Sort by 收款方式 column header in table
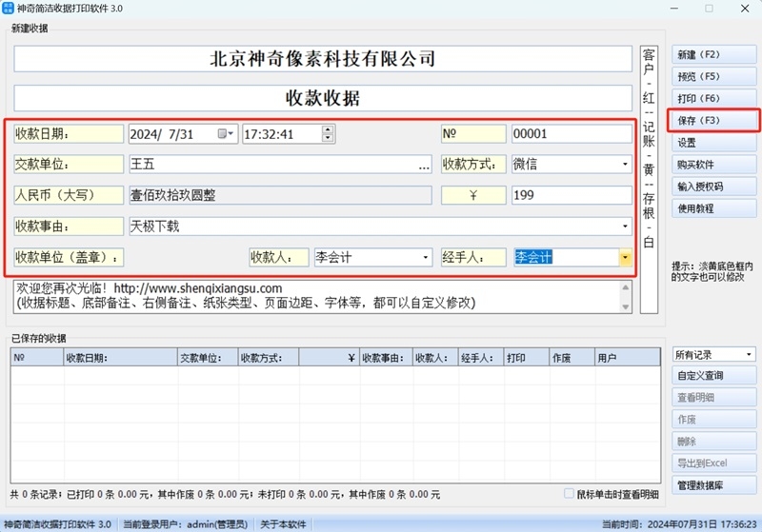Screen dimensions: 762x532 (x=269, y=358)
